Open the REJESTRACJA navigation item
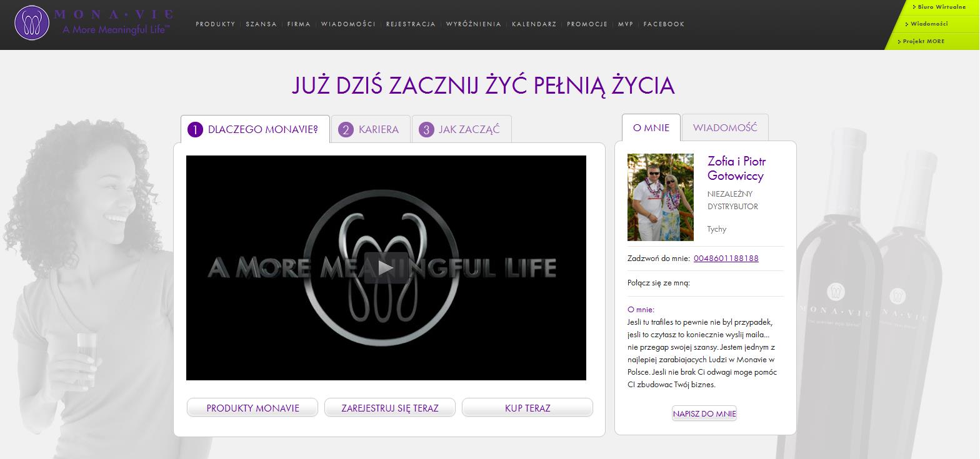Screen dimensions: 980x459 (x=411, y=24)
